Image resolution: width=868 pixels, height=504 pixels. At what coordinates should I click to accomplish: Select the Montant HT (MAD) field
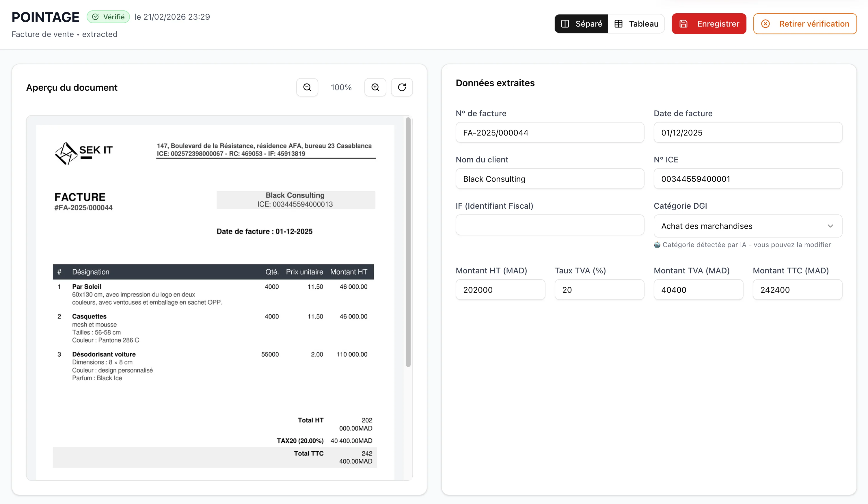pyautogui.click(x=500, y=290)
